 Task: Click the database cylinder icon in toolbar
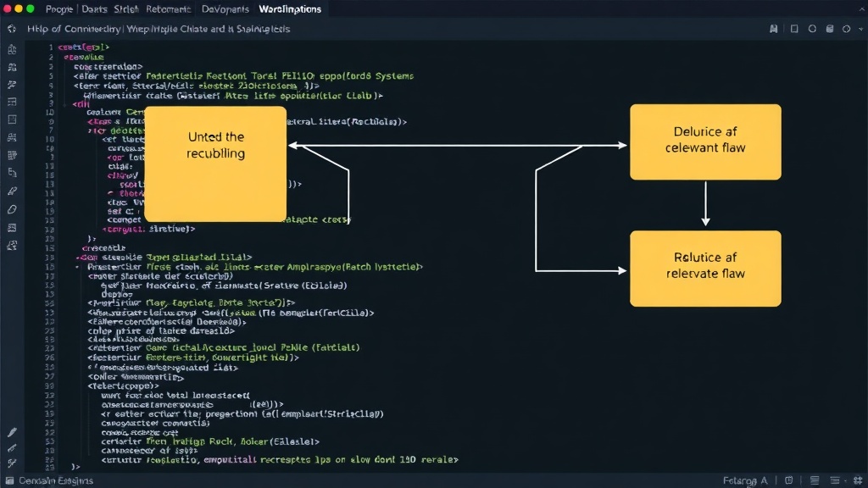coord(830,29)
